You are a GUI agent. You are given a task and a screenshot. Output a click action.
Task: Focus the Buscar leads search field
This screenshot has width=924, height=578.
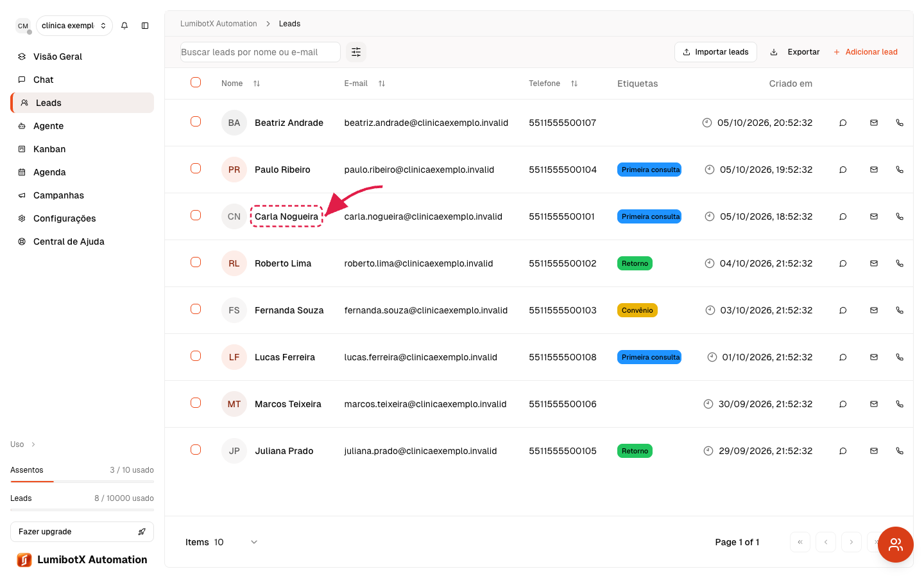coord(261,52)
